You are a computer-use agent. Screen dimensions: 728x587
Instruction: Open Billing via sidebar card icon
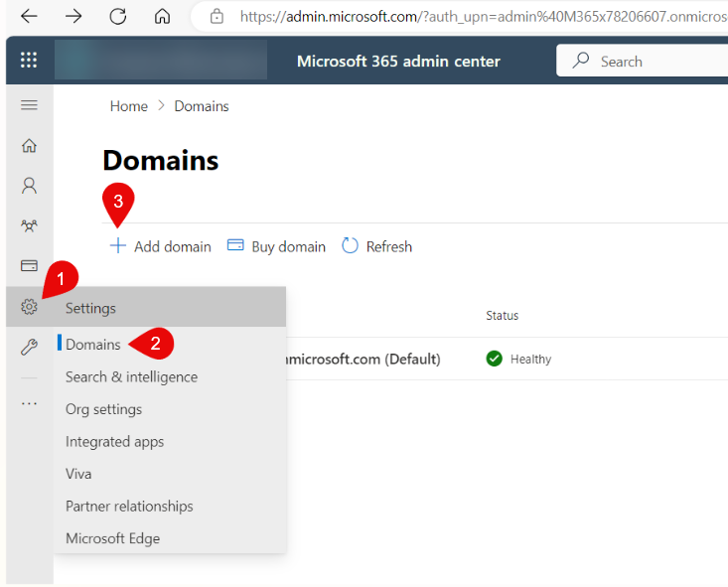[29, 265]
